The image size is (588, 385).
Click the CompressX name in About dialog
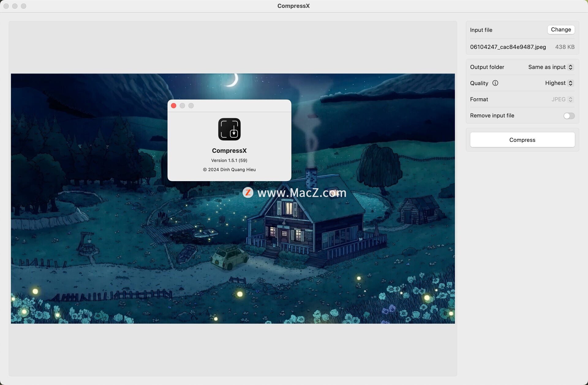(x=229, y=151)
